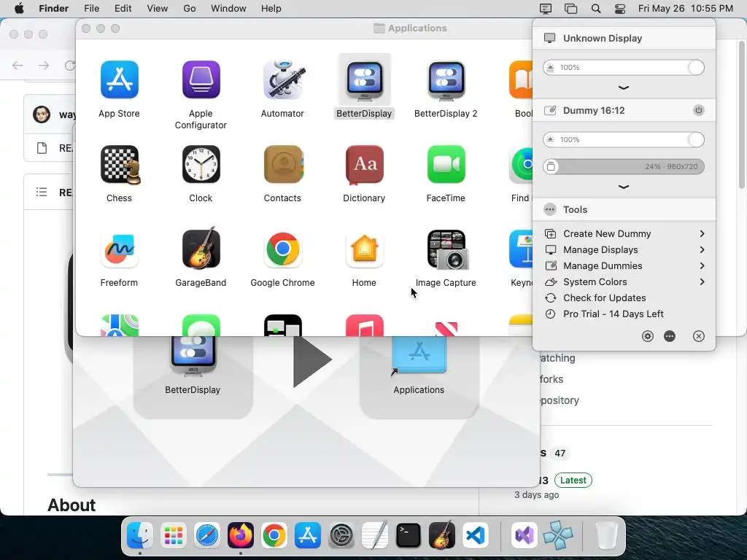Viewport: 747px width, 560px height.
Task: Open the Window menu
Action: click(x=228, y=9)
